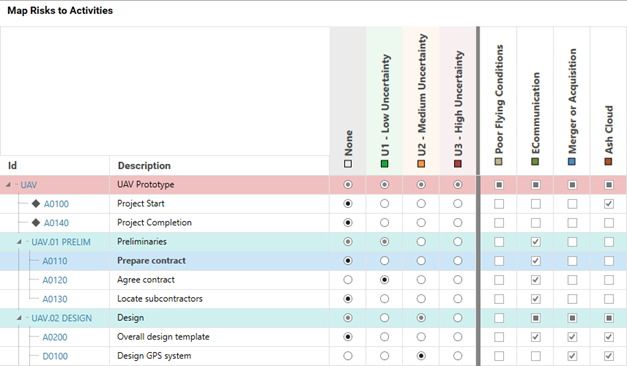Click the None column header square icon
Screen dimensions: 627x366
(348, 164)
